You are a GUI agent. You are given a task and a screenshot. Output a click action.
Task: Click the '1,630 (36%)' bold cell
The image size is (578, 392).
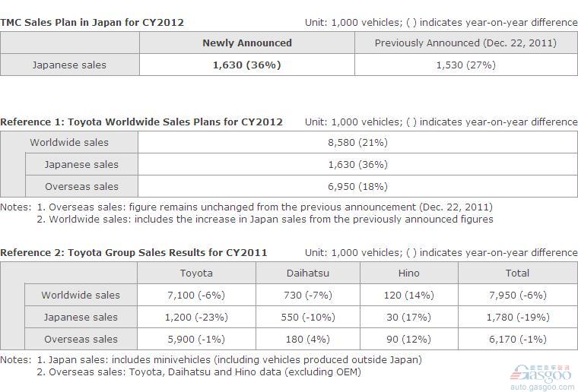247,65
